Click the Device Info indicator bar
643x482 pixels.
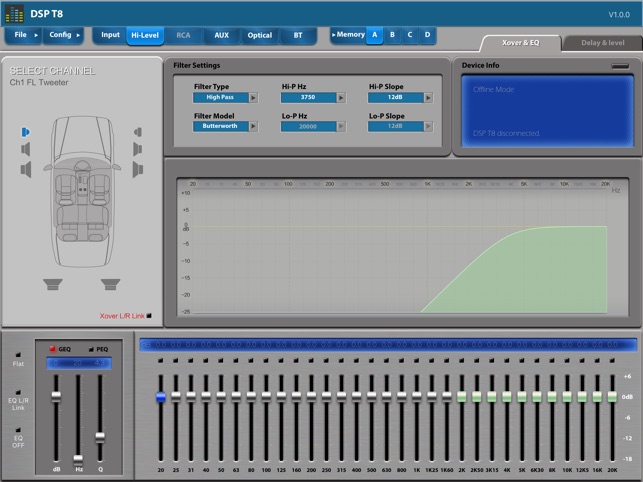tap(620, 66)
